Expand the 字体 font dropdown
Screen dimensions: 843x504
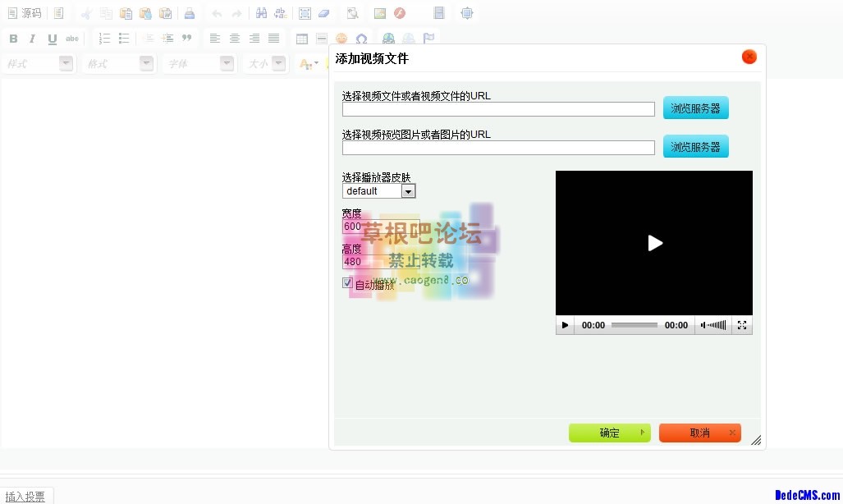tap(227, 63)
